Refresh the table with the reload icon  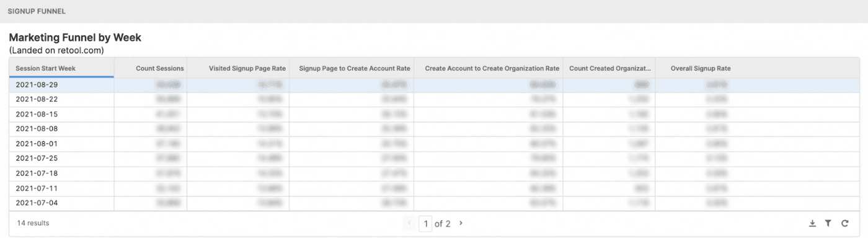coord(844,223)
